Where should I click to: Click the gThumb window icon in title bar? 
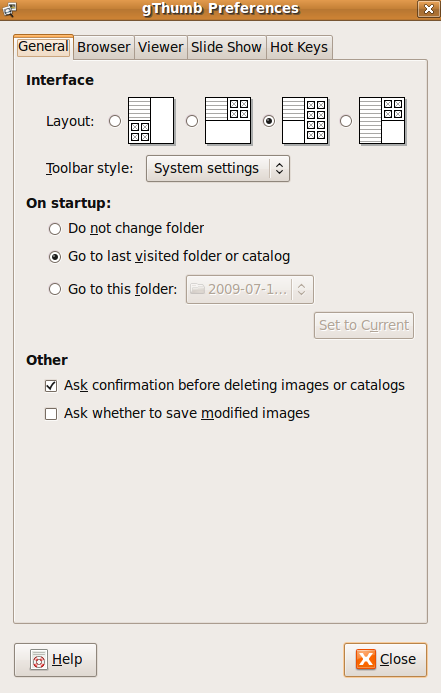tap(9, 9)
